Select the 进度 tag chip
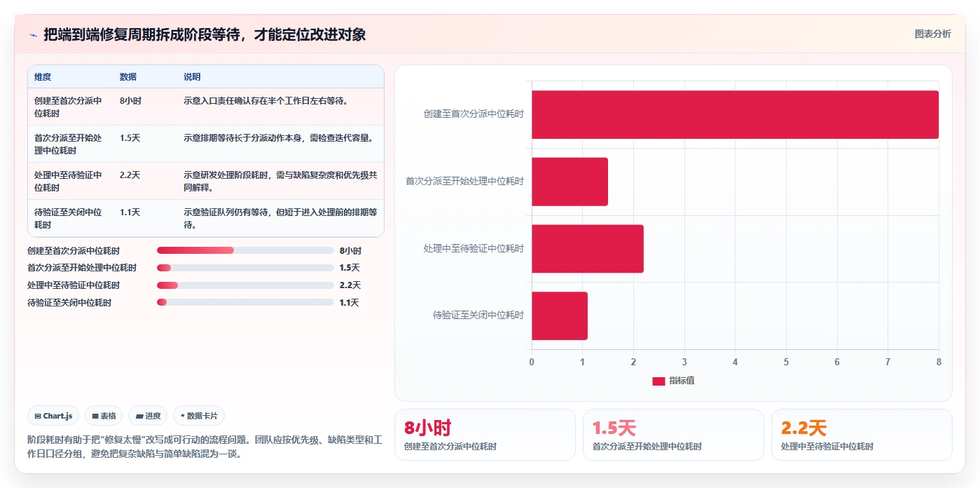The width and height of the screenshot is (980, 488). coord(148,416)
